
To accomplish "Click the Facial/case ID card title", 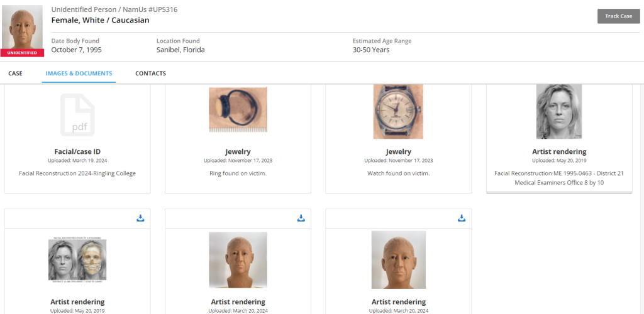I will point(77,151).
